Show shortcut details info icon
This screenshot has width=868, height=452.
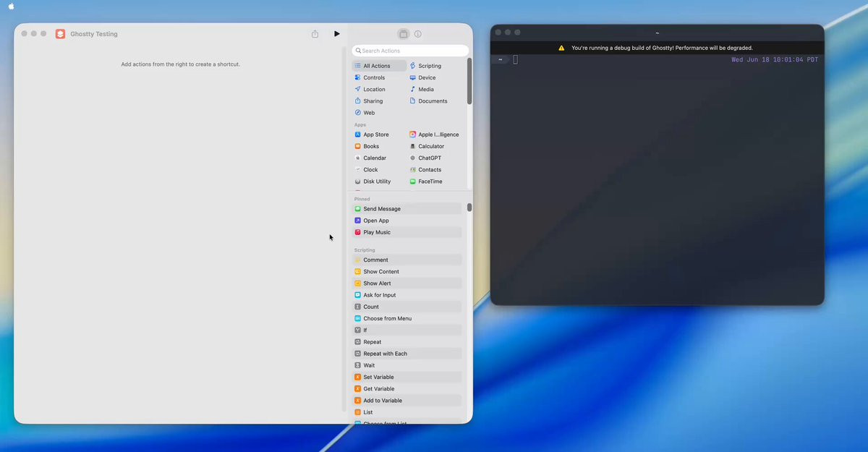tap(418, 34)
